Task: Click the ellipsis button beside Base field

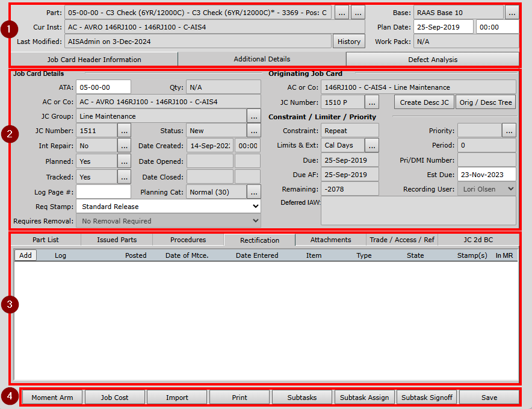Action: coord(511,12)
